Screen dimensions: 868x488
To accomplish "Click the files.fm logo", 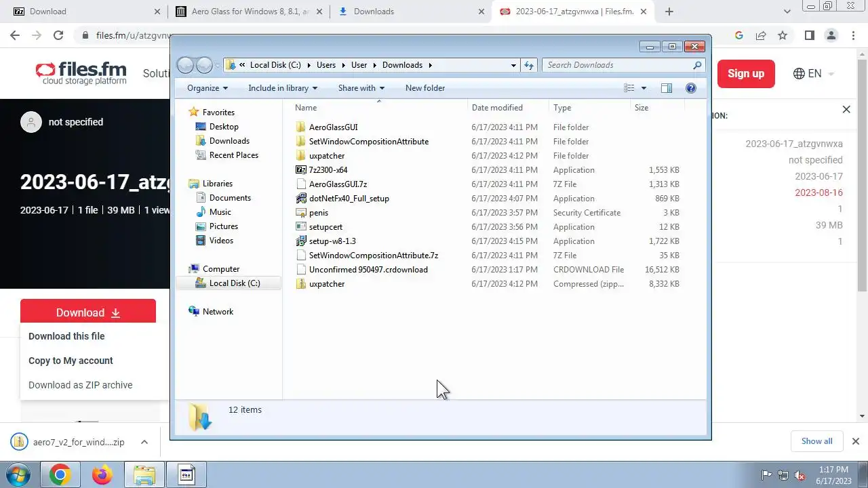I will pos(81,73).
